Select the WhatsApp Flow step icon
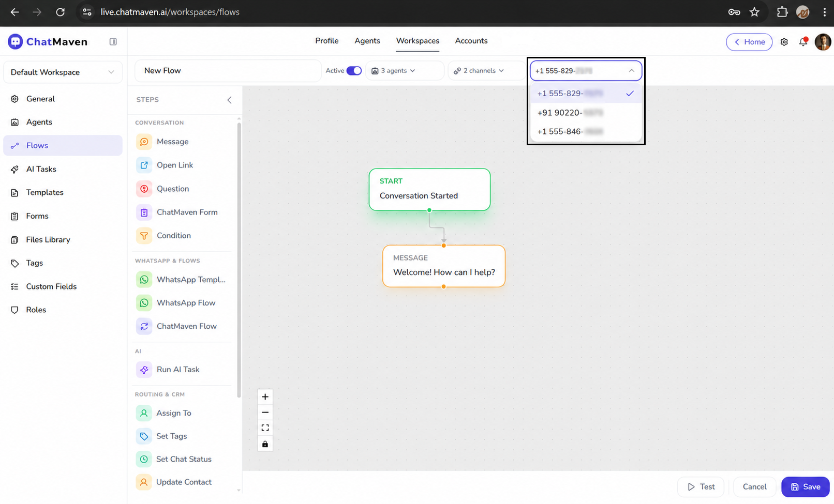 click(x=144, y=303)
